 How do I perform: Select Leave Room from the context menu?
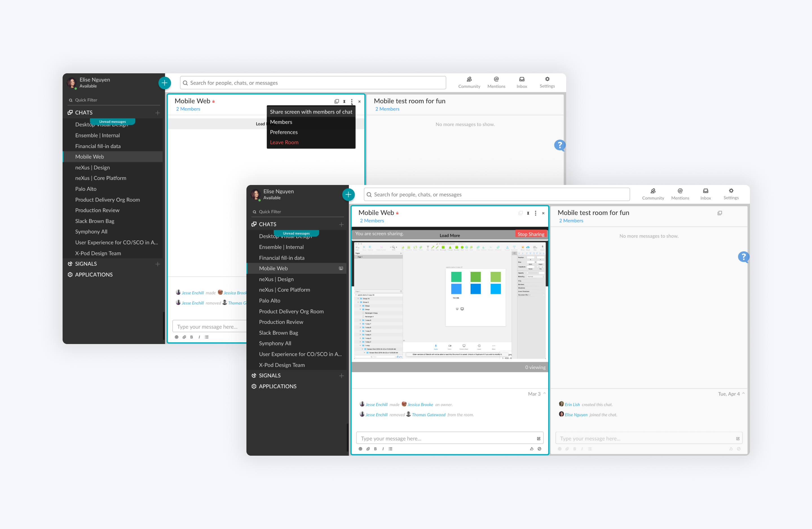(x=284, y=142)
